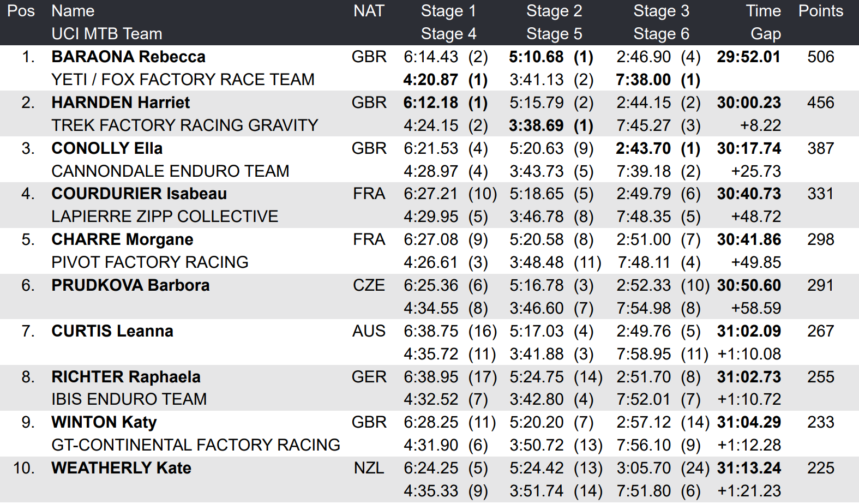Click the 506 points value
The width and height of the screenshot is (859, 504).
820,57
